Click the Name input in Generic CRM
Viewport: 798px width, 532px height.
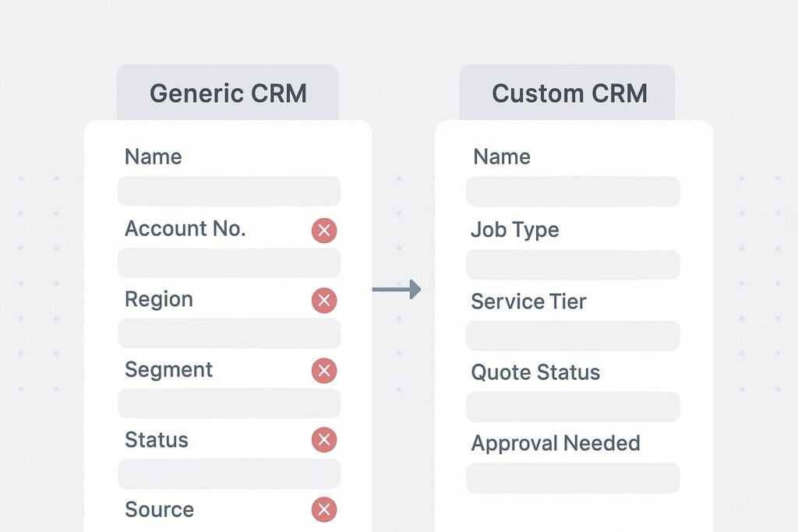228,191
